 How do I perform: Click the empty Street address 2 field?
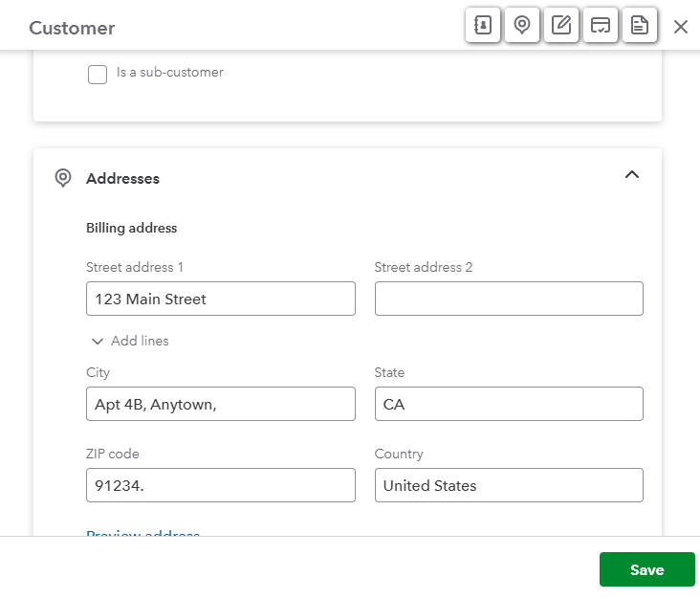click(509, 299)
